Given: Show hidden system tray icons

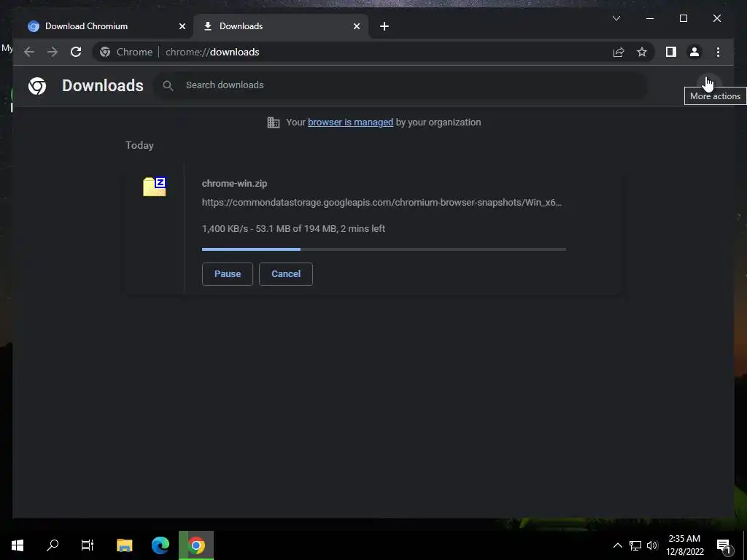Looking at the screenshot, I should click(x=617, y=545).
